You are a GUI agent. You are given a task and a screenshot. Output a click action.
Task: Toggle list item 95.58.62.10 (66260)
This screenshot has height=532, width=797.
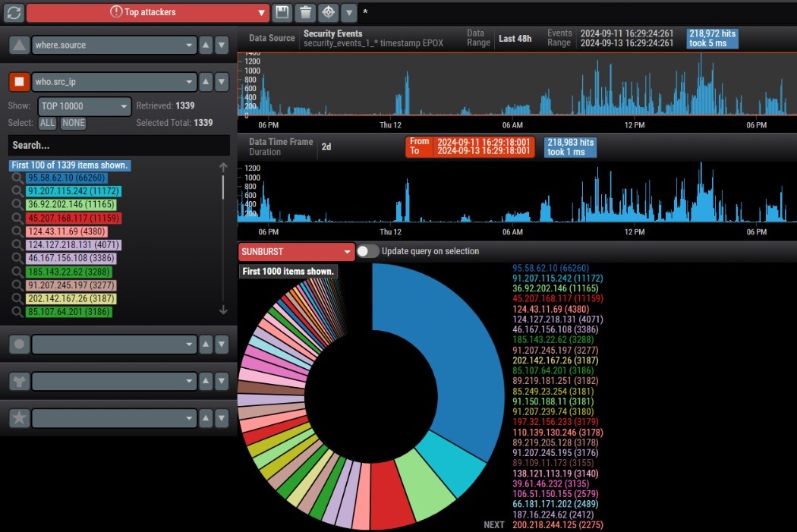coord(67,178)
